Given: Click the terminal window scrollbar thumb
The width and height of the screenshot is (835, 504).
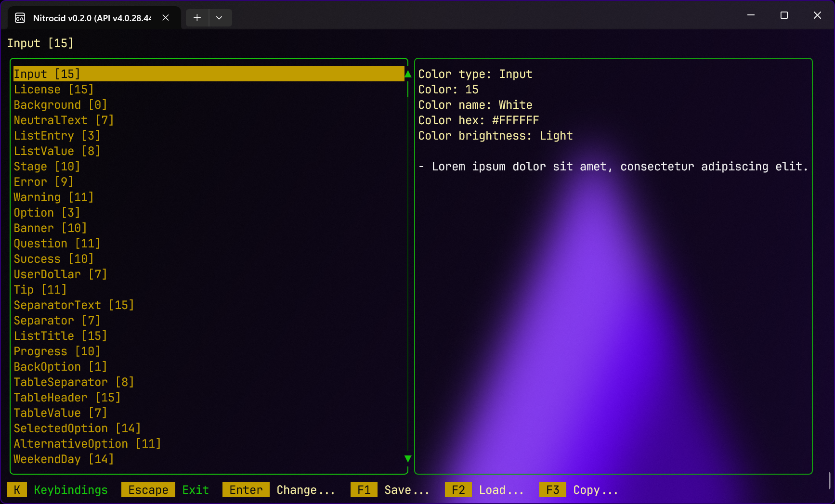Looking at the screenshot, I should click(x=829, y=480).
